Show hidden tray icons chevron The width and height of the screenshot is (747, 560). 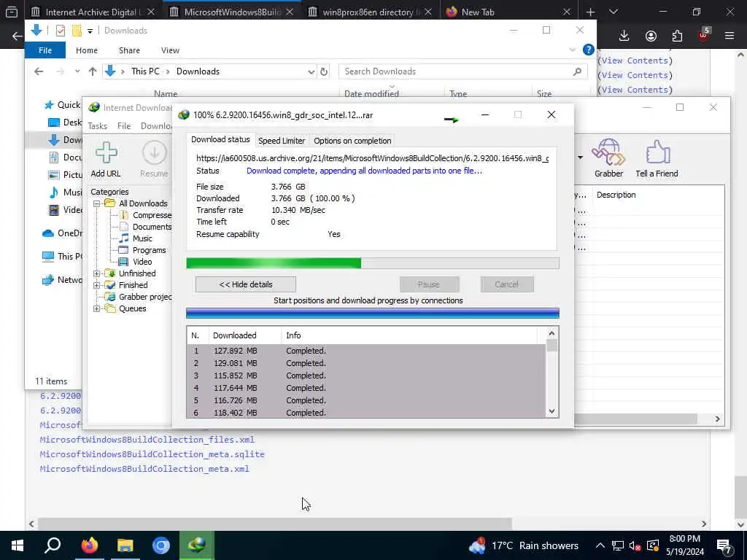[600, 545]
